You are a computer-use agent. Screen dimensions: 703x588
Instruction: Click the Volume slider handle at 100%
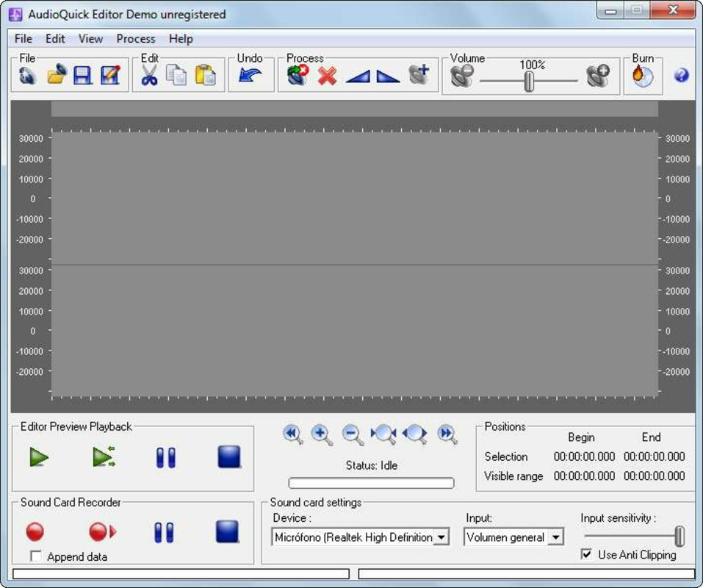530,82
